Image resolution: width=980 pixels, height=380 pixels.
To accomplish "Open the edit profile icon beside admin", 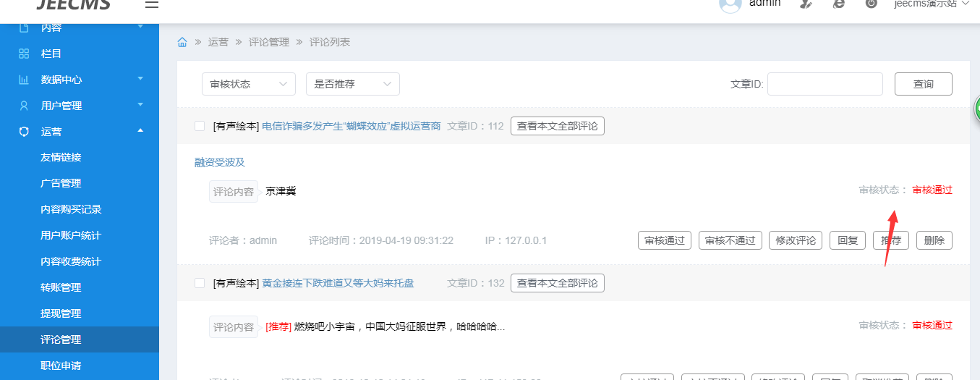I will 806,4.
